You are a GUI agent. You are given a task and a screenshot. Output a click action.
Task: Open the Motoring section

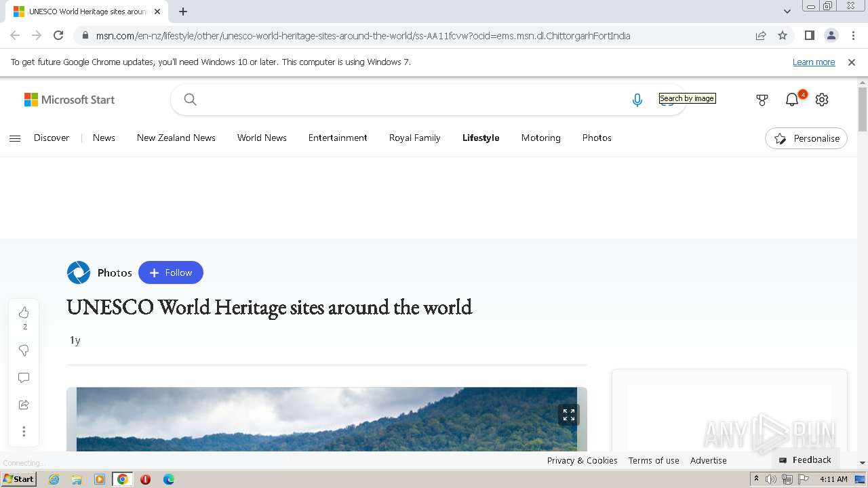541,138
